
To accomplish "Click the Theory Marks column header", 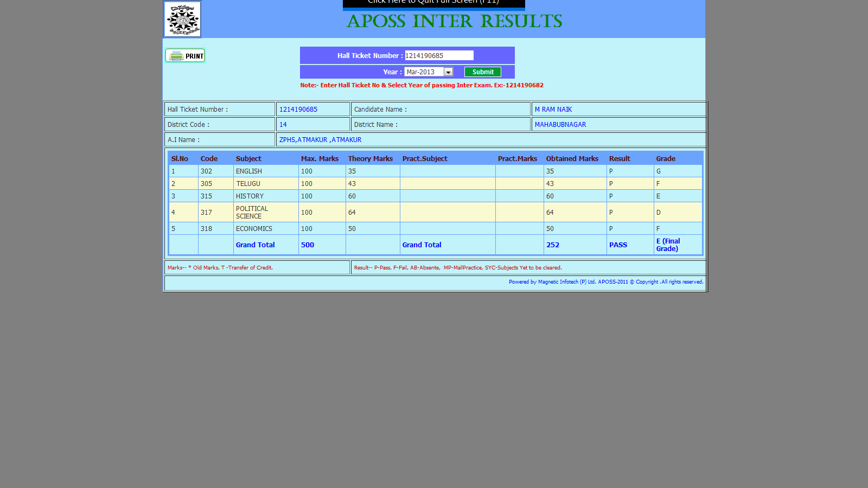I will tap(371, 158).
